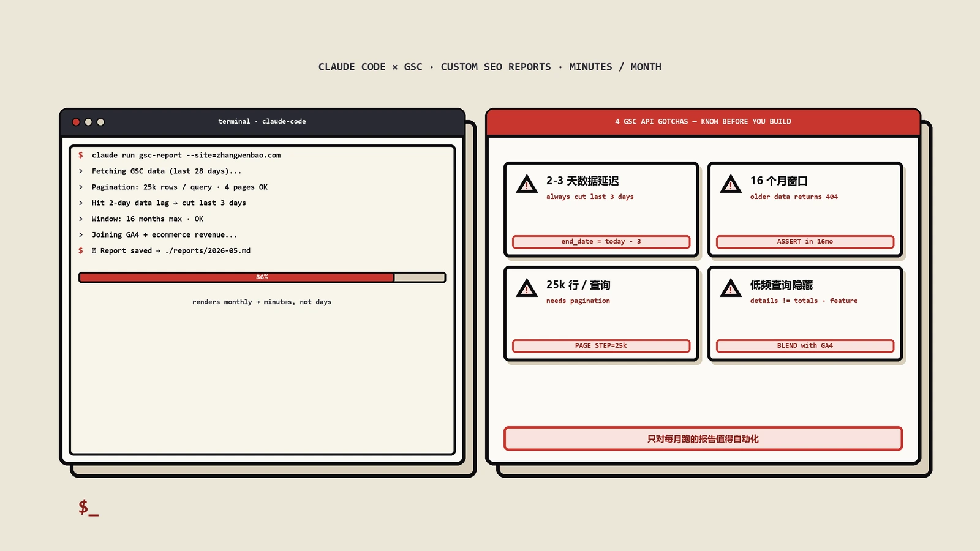Click the claude run gsc-report command text
The image size is (980, 551).
click(186, 155)
